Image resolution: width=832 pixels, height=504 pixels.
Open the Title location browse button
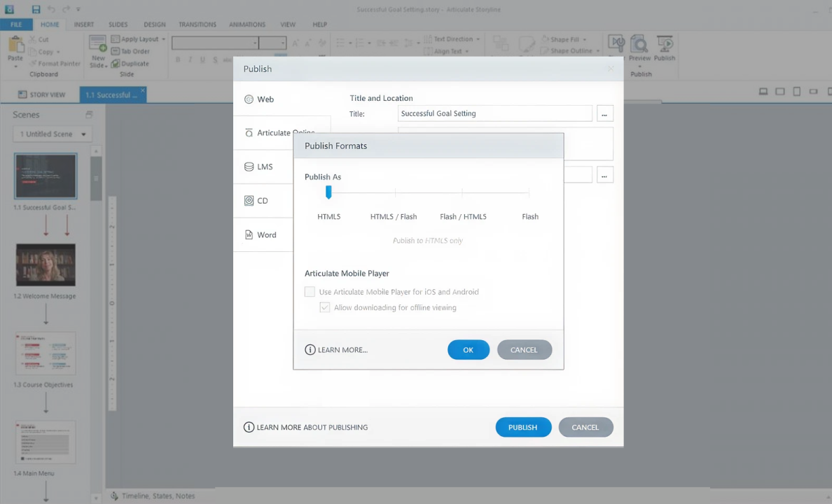click(604, 113)
